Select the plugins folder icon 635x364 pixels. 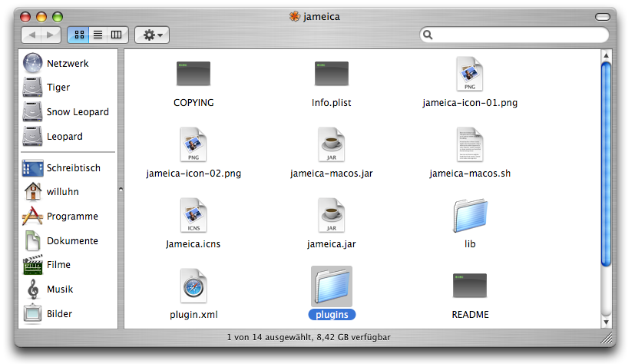[332, 286]
